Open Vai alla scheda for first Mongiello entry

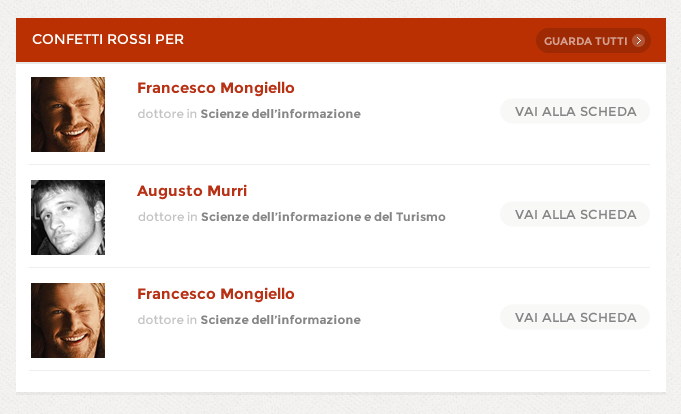575,111
